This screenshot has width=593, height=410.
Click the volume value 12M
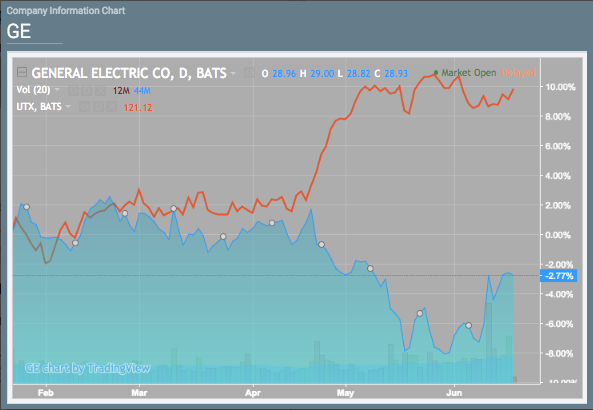coord(121,91)
